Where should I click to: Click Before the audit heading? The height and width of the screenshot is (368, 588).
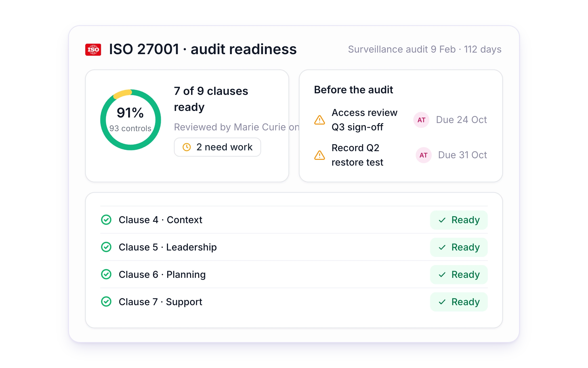click(x=354, y=90)
